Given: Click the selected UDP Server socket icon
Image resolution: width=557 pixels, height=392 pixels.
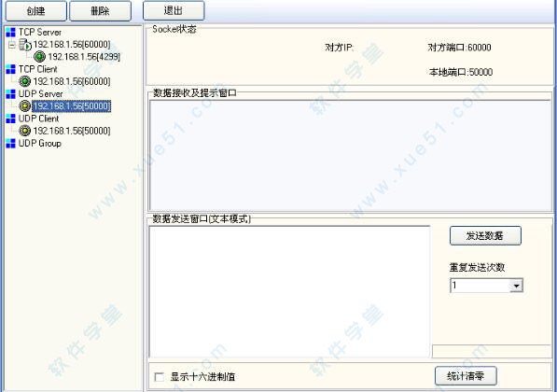Looking at the screenshot, I should [x=25, y=105].
